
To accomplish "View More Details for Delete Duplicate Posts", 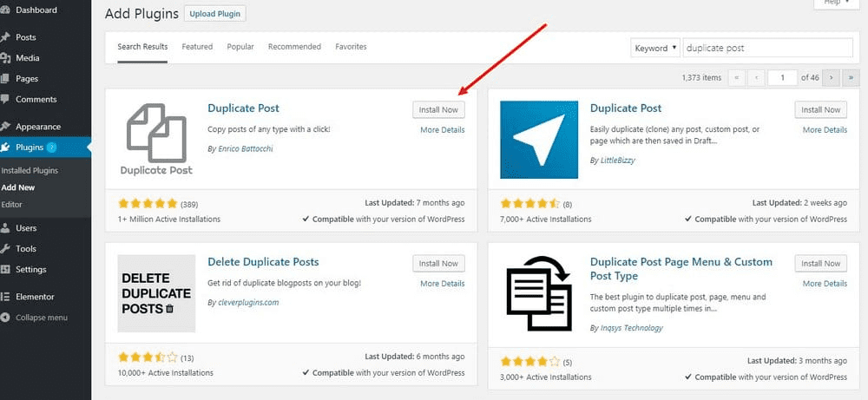I will tap(443, 283).
